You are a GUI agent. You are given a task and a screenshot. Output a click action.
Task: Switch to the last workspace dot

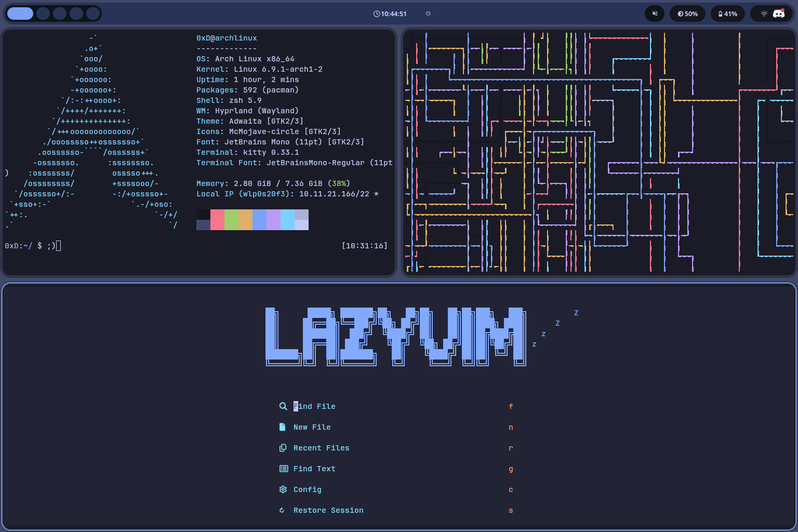(x=93, y=14)
